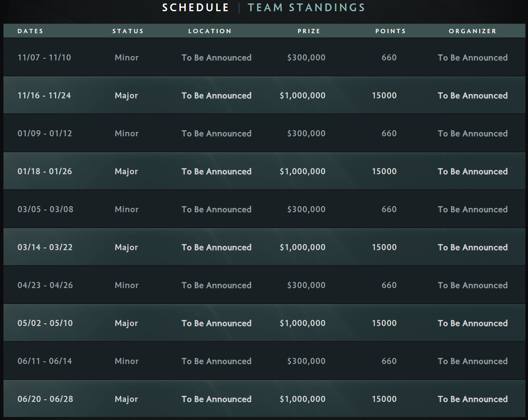Click the $1,000,000 prize for 06/20 Major
Screen dimensions: 528x420
coord(302,399)
